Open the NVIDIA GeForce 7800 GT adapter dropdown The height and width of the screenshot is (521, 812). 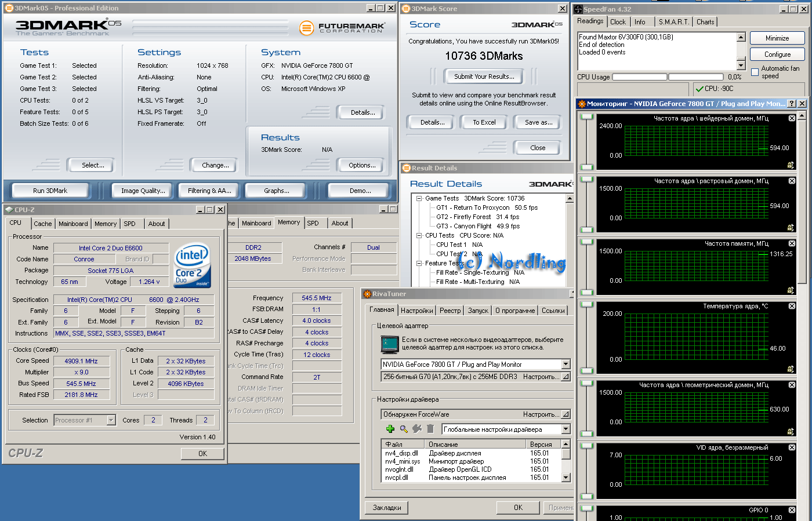[x=565, y=365]
